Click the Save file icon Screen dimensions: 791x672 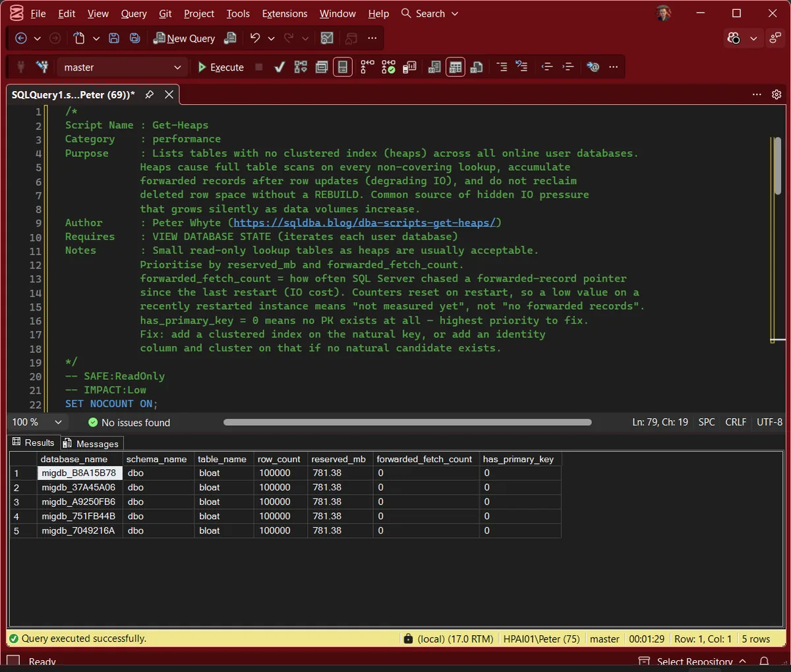[114, 38]
